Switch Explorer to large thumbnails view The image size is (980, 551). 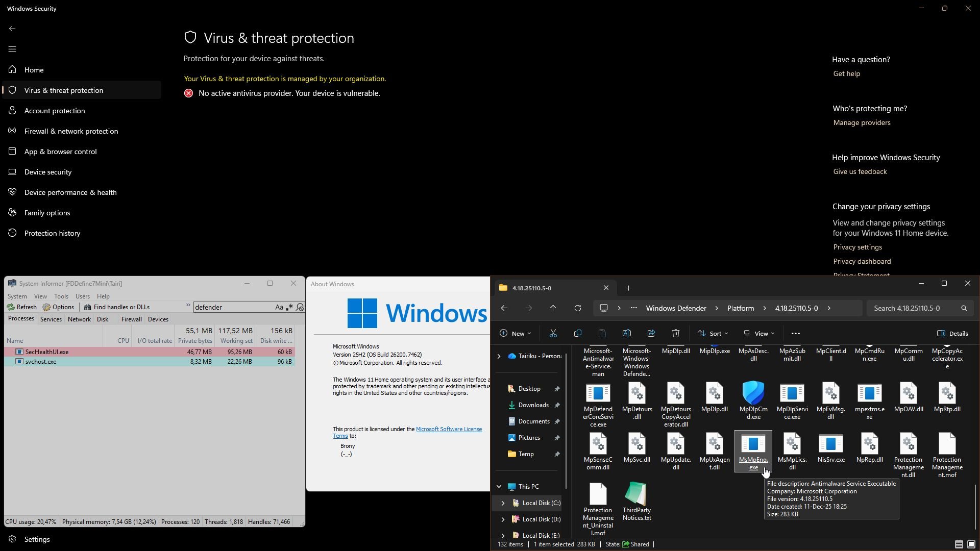(x=971, y=544)
